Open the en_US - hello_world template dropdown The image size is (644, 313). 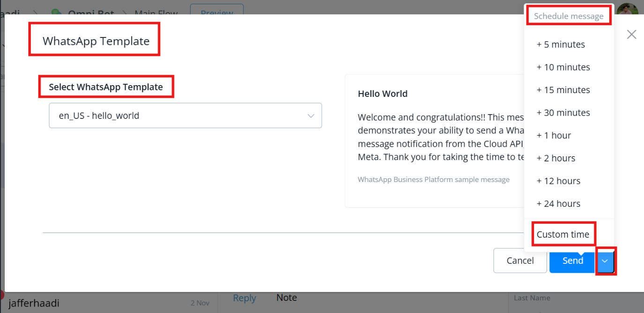pos(185,116)
